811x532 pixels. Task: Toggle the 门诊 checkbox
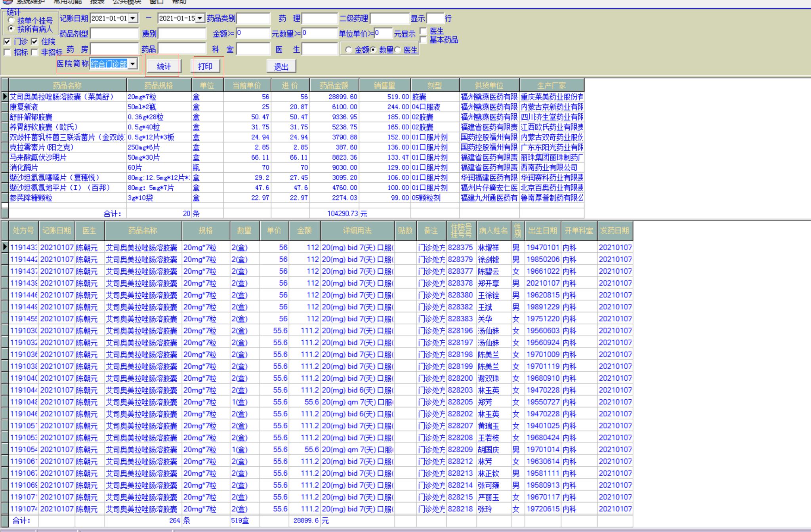[7, 42]
